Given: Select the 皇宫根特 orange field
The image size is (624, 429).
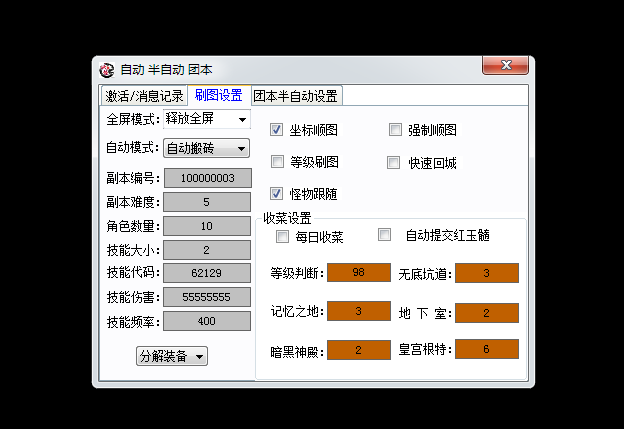Looking at the screenshot, I should coord(486,349).
